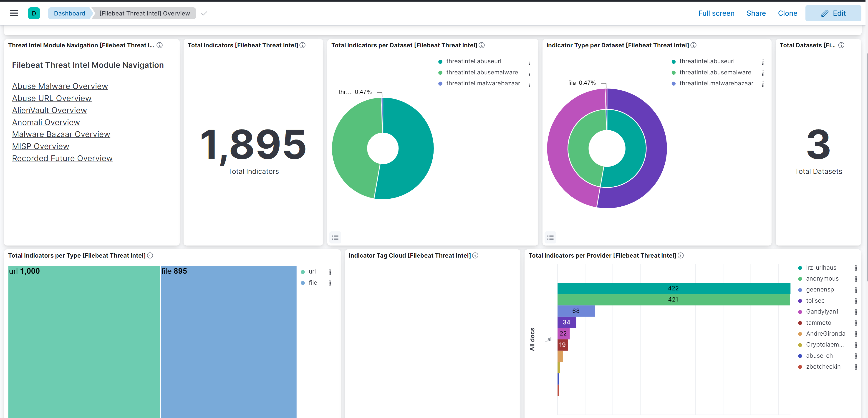
Task: Open options for threatintel.abuseurl legend in Dataset pie
Action: click(529, 61)
